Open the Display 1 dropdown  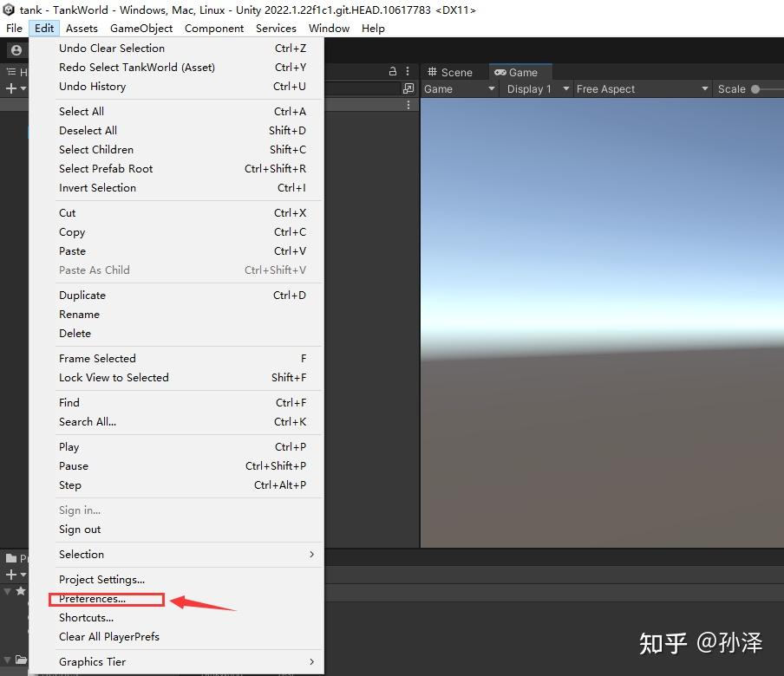click(534, 88)
